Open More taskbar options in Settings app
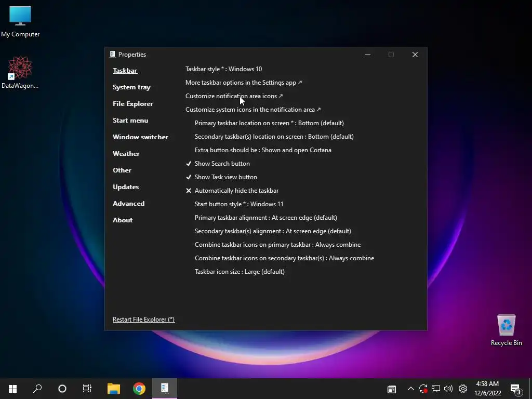Viewport: 532px width, 399px height. (x=244, y=83)
